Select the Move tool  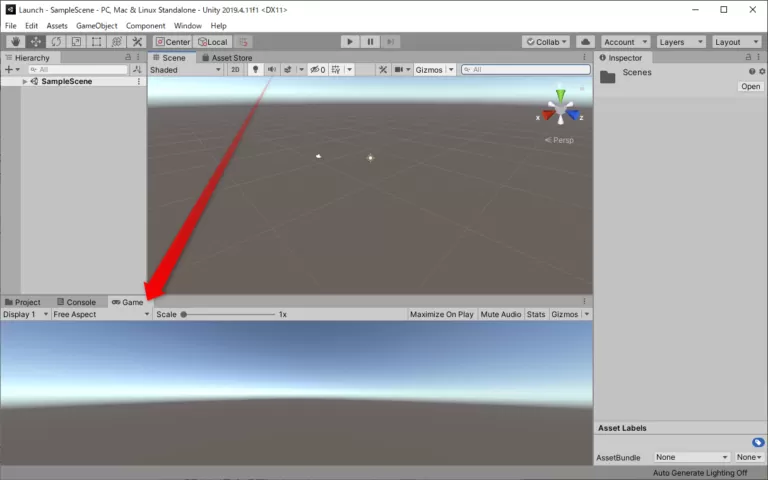pyautogui.click(x=35, y=42)
